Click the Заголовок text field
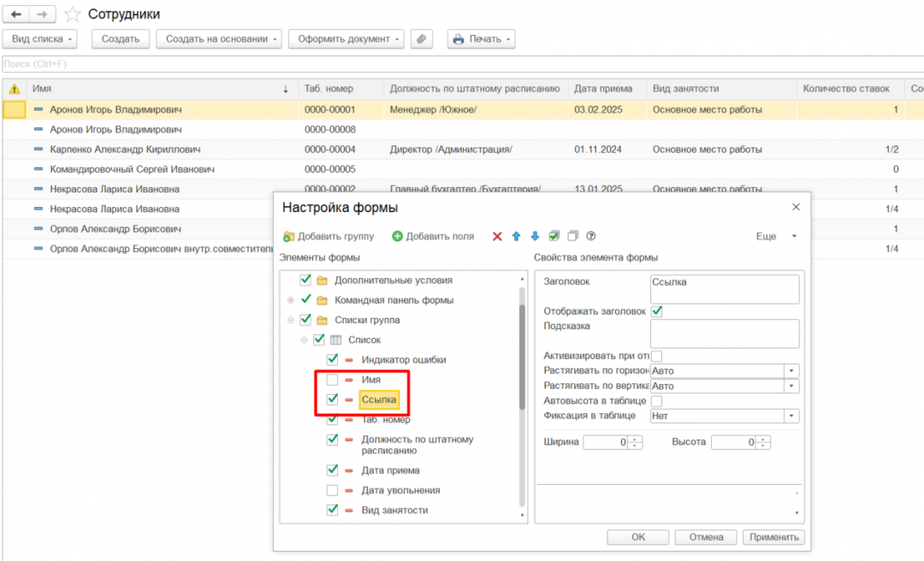 [x=725, y=289]
